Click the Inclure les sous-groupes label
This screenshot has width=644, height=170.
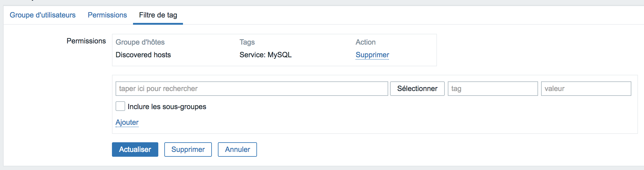(167, 107)
